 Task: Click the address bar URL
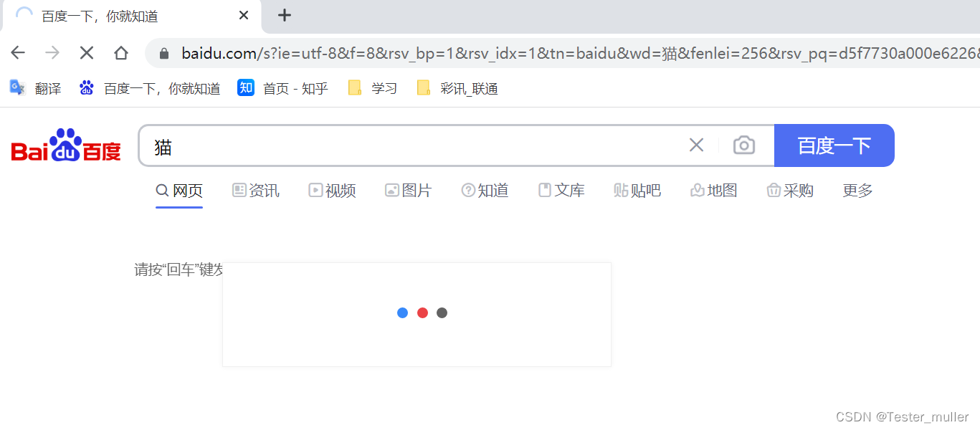point(580,54)
